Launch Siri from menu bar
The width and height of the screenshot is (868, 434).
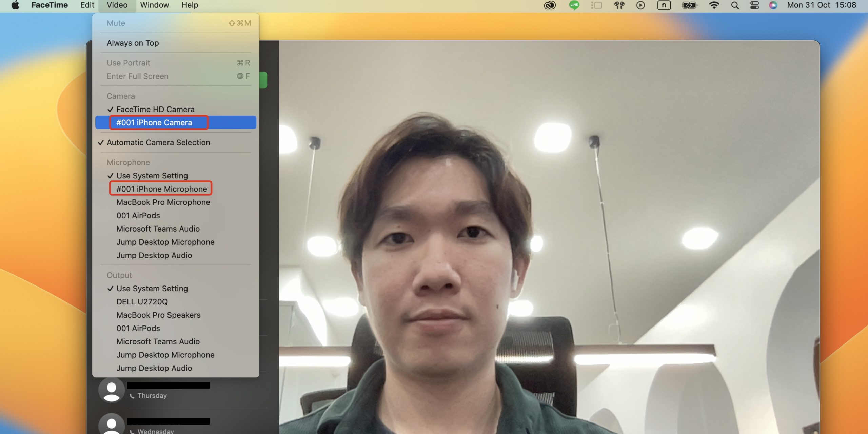(773, 5)
